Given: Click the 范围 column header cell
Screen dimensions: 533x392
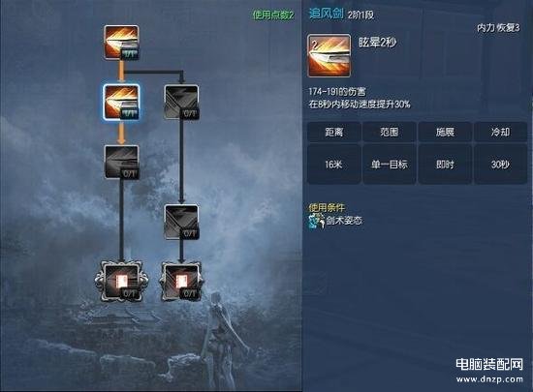Looking at the screenshot, I should pyautogui.click(x=390, y=132).
